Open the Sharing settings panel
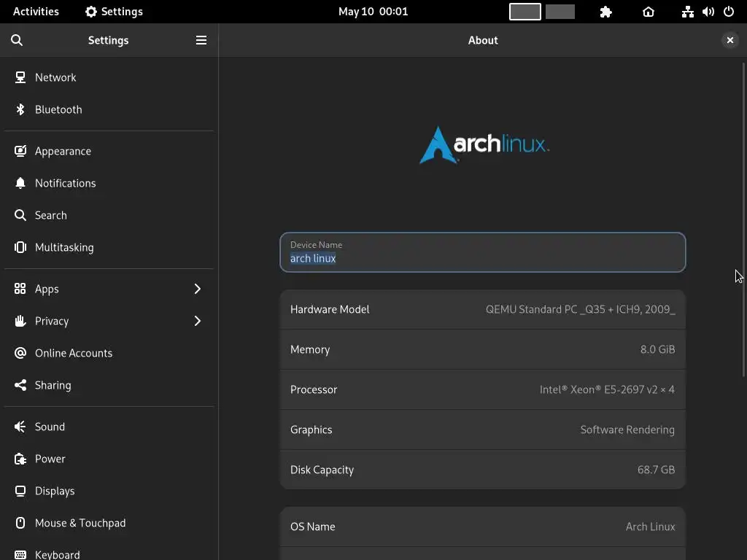Image resolution: width=747 pixels, height=560 pixels. (109, 385)
